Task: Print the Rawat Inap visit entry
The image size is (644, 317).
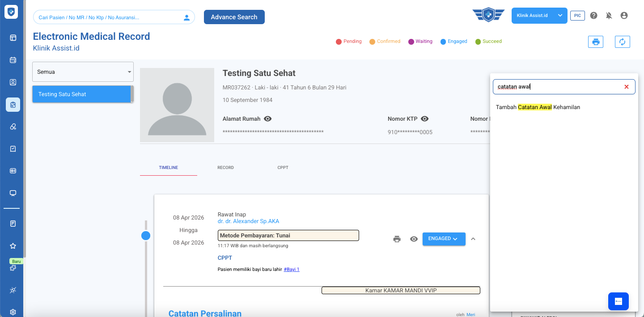Action: pos(397,239)
